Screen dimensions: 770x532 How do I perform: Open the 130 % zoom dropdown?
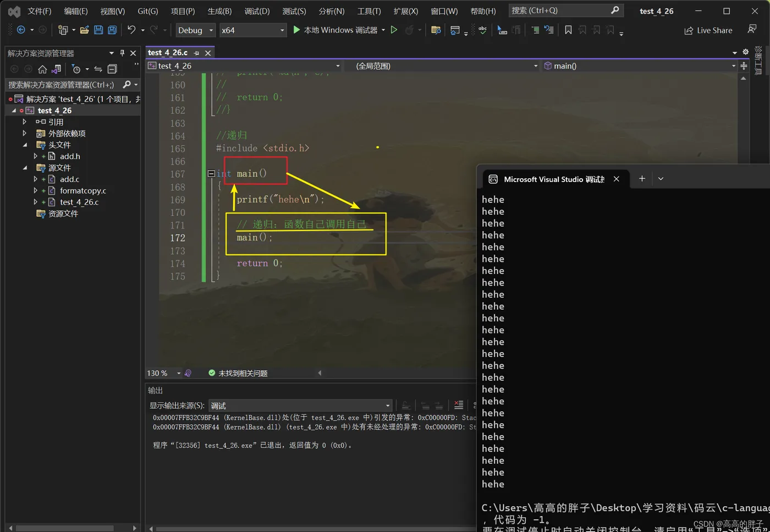[x=163, y=373]
